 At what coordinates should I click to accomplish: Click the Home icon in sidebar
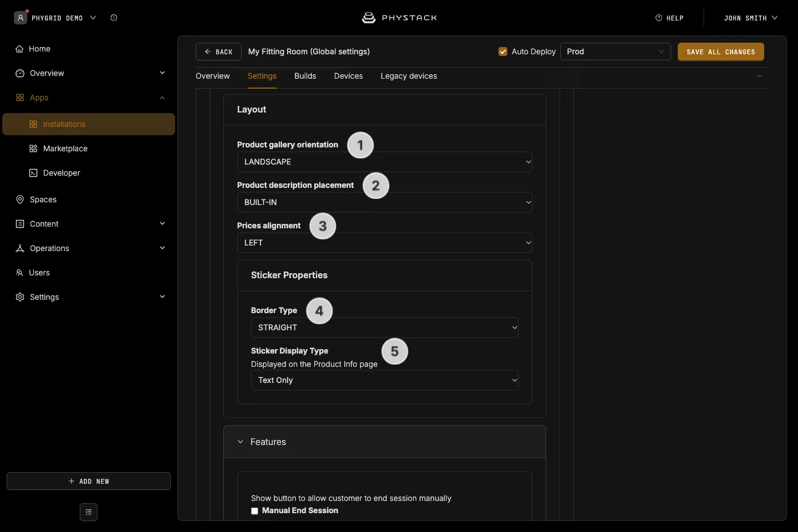tap(19, 49)
